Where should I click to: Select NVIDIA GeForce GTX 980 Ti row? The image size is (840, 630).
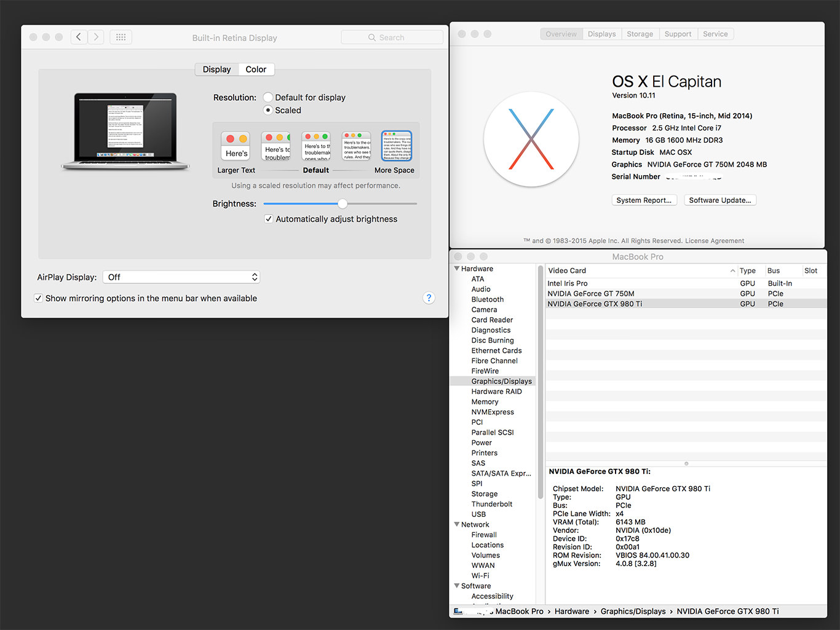click(686, 304)
